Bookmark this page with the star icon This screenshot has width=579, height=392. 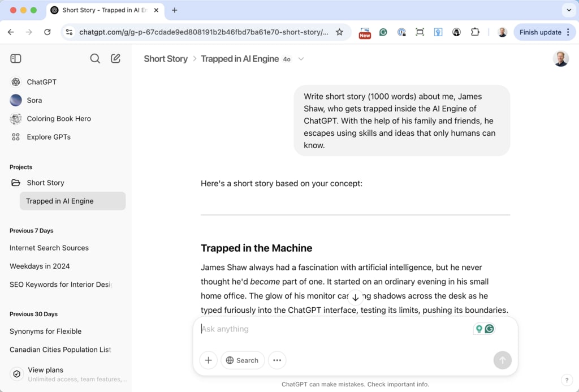(339, 32)
